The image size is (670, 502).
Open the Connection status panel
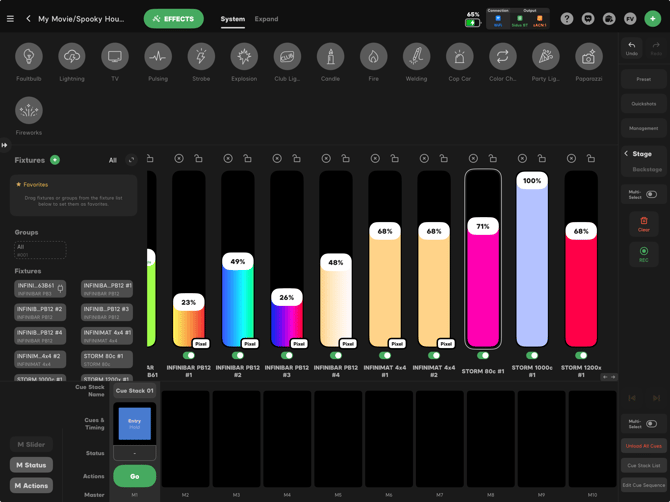(x=498, y=19)
